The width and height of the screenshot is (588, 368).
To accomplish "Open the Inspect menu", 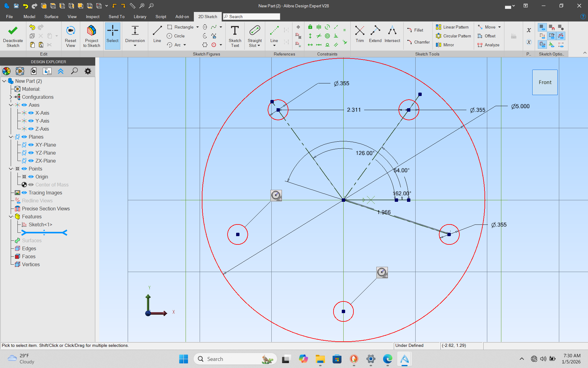I will point(92,17).
